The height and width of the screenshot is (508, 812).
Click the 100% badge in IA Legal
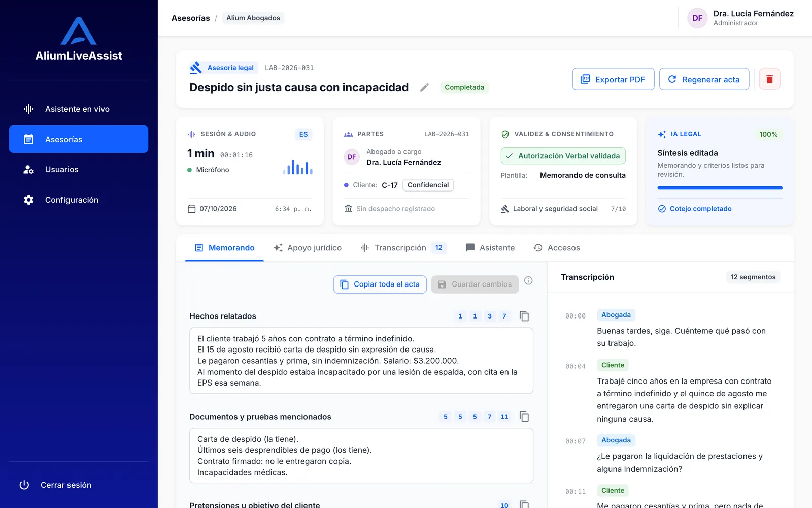(x=768, y=134)
